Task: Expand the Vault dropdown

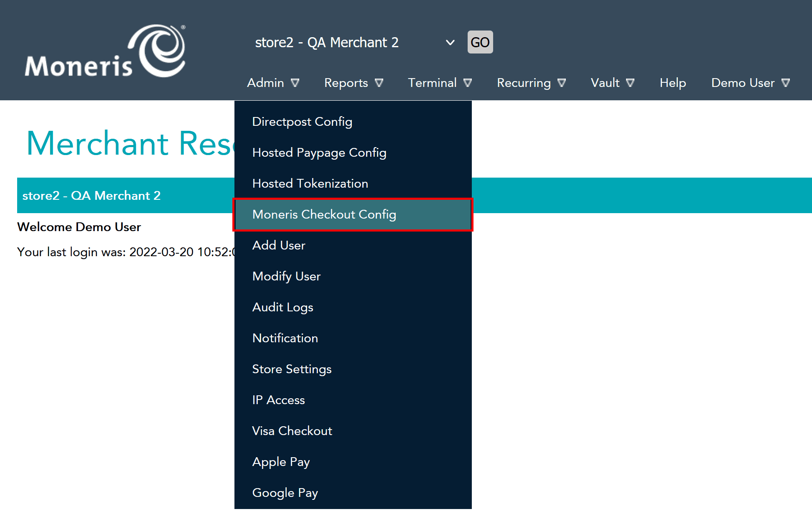Action: click(x=631, y=83)
